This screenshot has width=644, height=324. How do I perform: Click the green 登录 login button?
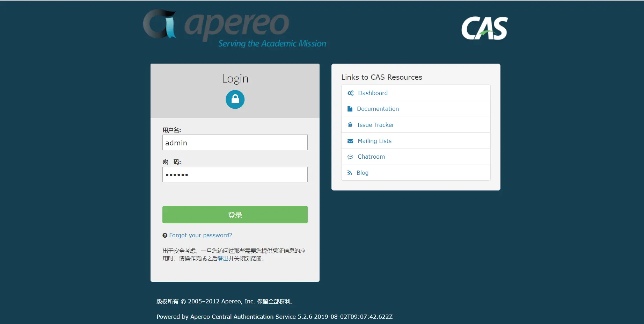pos(235,215)
